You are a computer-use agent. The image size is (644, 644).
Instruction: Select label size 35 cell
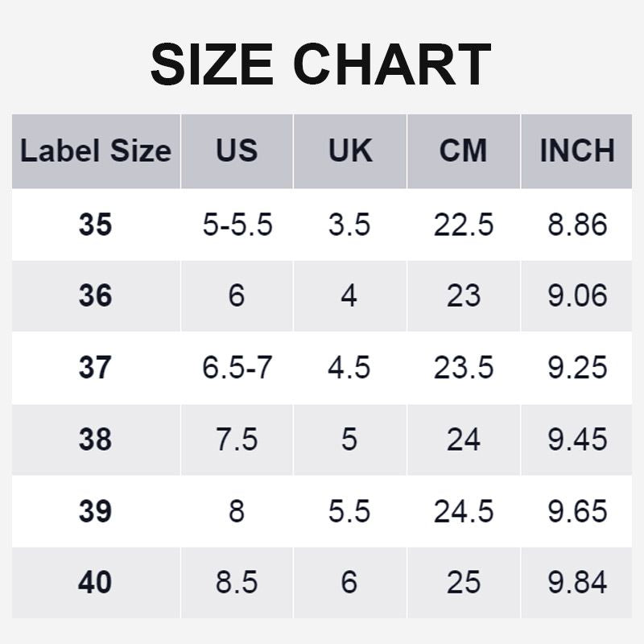point(96,225)
